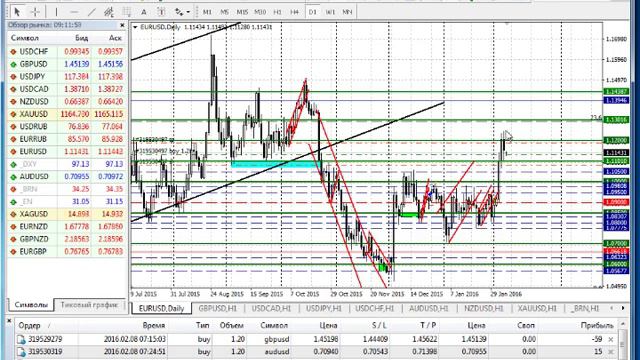The image size is (640, 360).
Task: Select the trendline drawing tool
Action: [91, 12]
